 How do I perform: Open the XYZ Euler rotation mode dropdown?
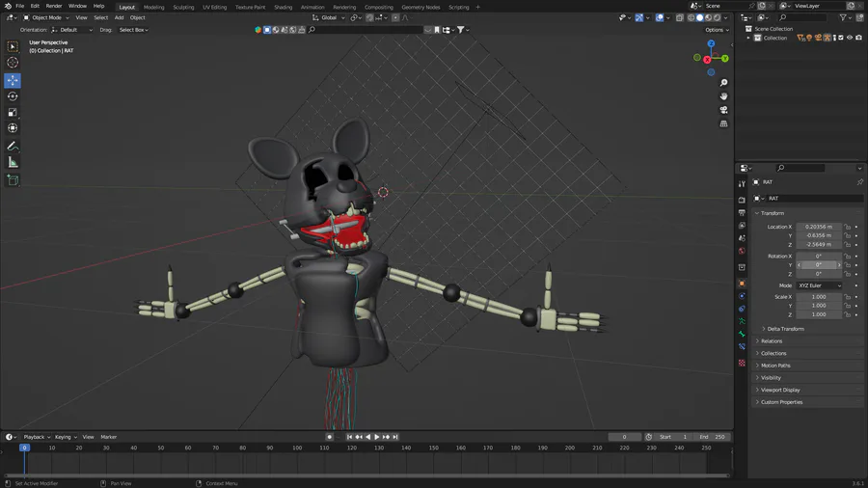[x=819, y=285]
